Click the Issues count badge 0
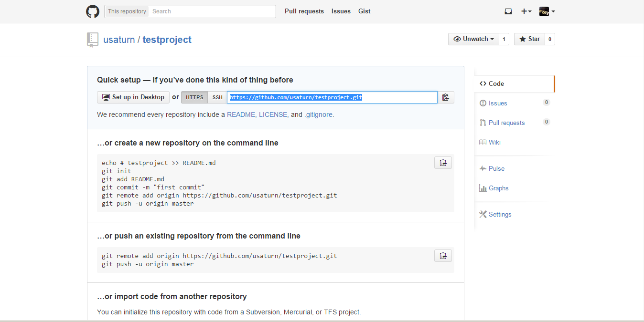This screenshot has width=644, height=322. [547, 103]
